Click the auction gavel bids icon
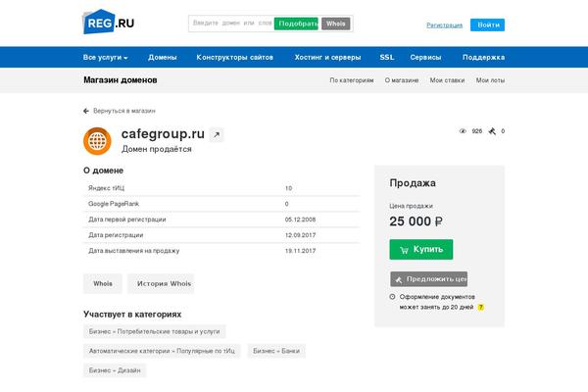The height and width of the screenshot is (392, 588). [492, 131]
